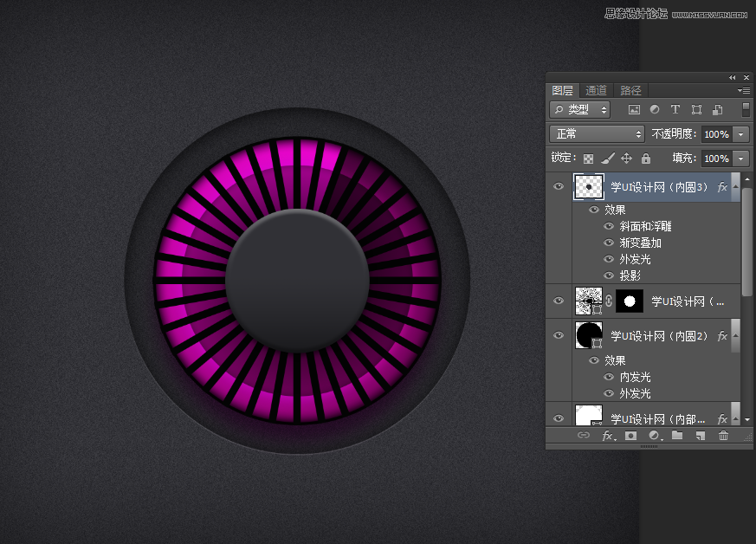Open the 填充 slider dropdown arrow
The image size is (756, 544).
[x=741, y=159]
